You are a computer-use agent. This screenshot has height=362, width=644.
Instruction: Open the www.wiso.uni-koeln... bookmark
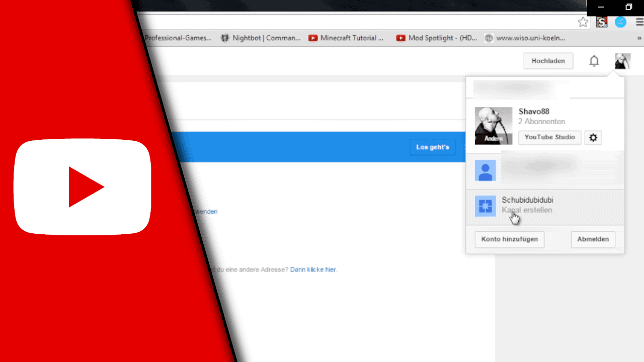point(525,38)
